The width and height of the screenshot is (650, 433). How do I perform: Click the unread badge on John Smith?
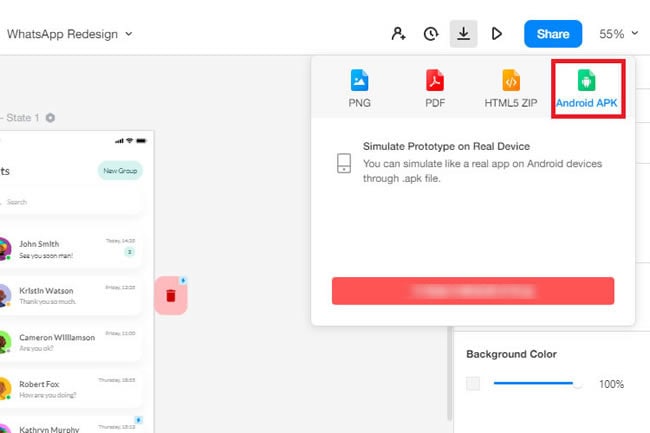pyautogui.click(x=129, y=252)
